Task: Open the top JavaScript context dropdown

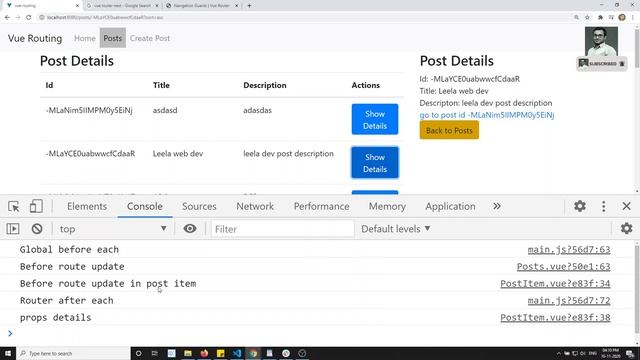Action: 113,229
